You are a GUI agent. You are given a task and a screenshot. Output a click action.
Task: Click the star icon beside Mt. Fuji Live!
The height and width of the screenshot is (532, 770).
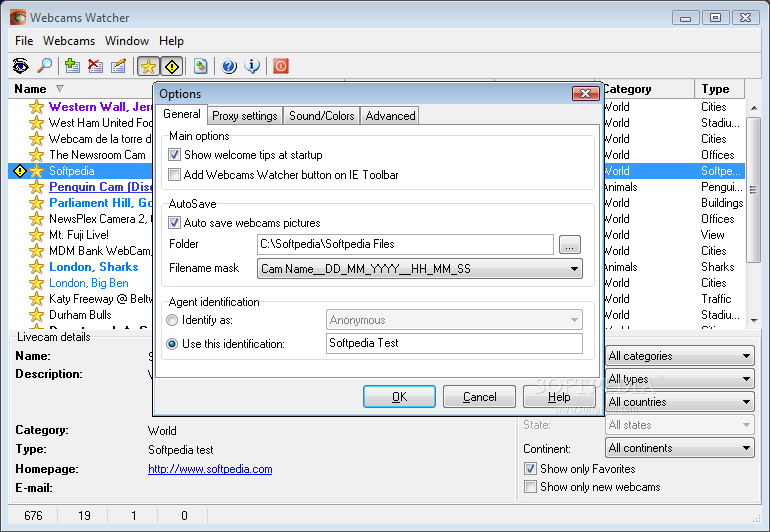[x=36, y=235]
